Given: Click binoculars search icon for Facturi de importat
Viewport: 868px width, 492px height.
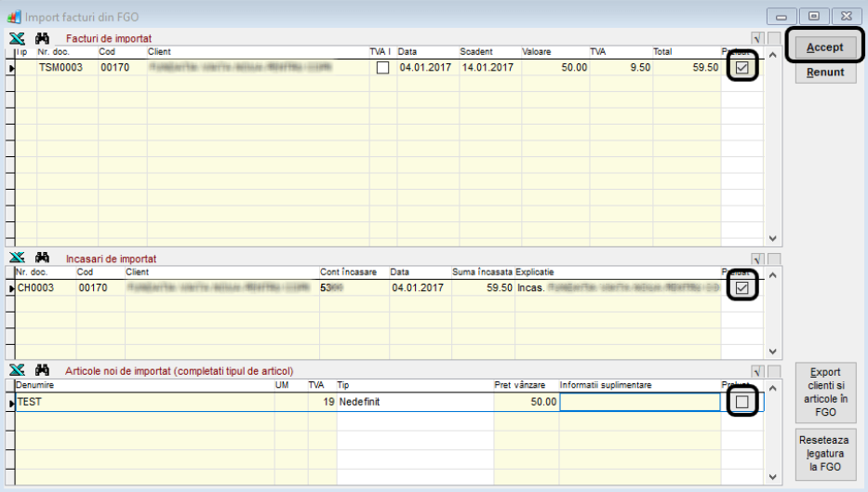Looking at the screenshot, I should pyautogui.click(x=42, y=38).
